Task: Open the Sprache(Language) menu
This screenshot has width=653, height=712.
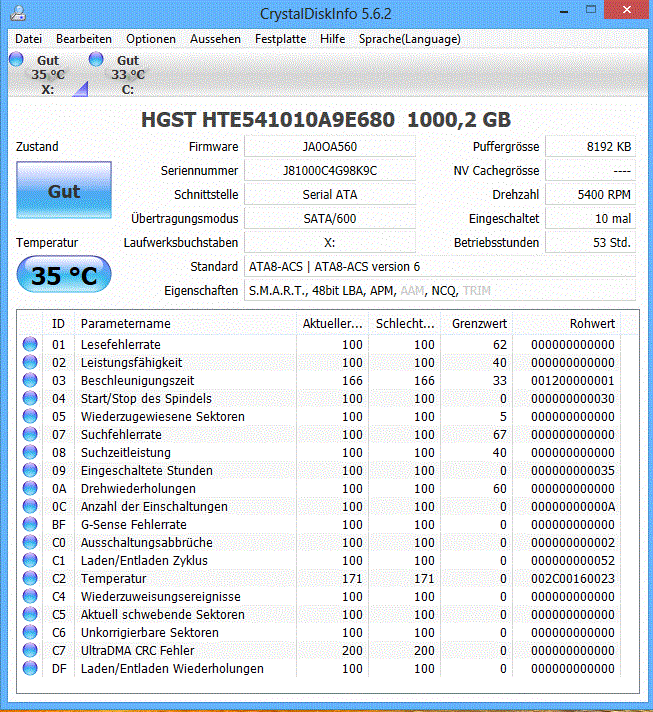Action: pyautogui.click(x=410, y=39)
